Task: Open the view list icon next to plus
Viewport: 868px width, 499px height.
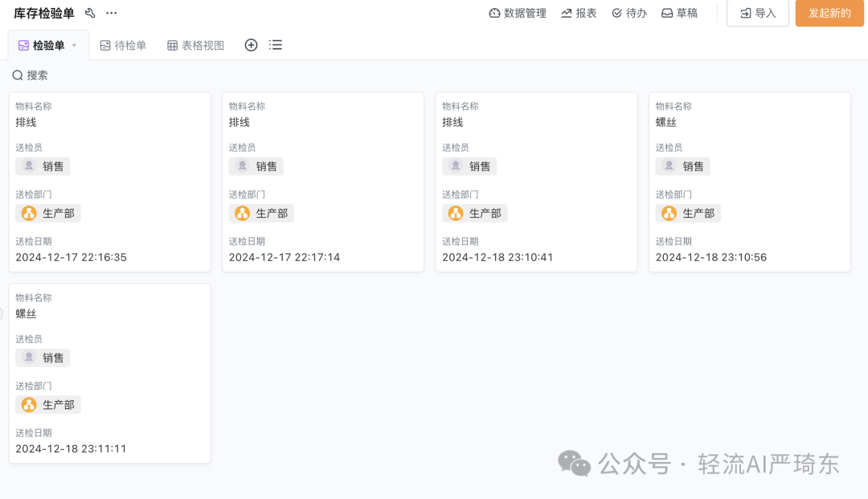Action: click(x=276, y=45)
